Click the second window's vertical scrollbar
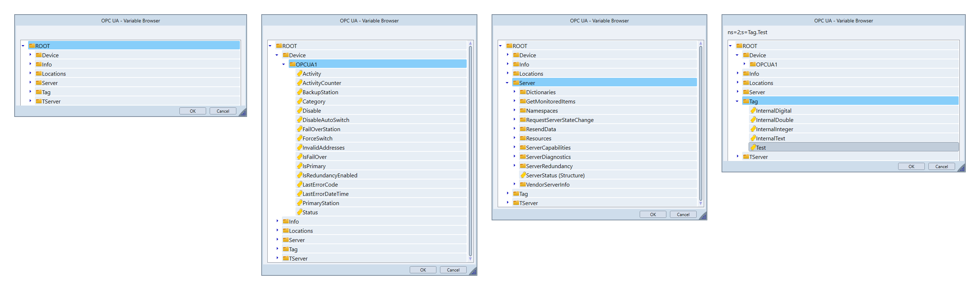 click(x=470, y=151)
